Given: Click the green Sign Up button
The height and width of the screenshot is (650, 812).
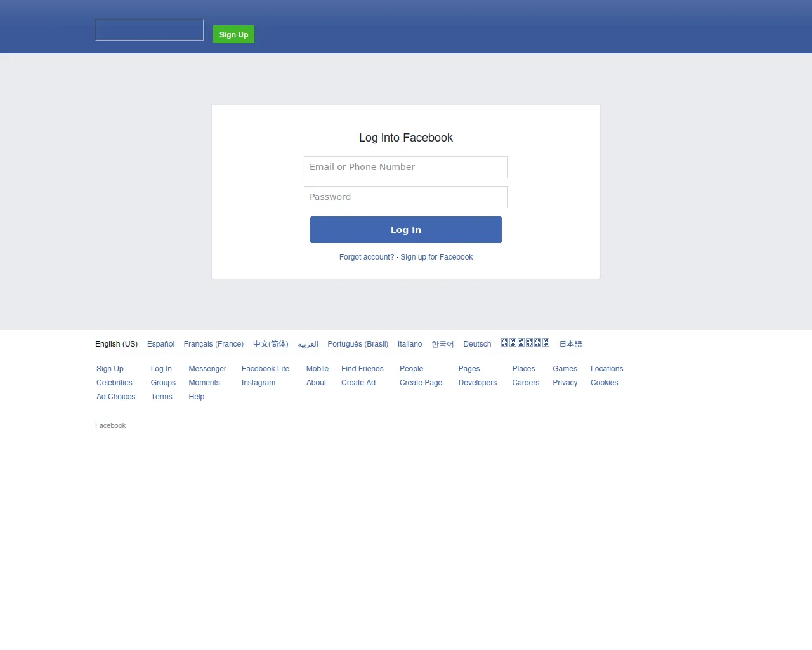Looking at the screenshot, I should click(233, 34).
